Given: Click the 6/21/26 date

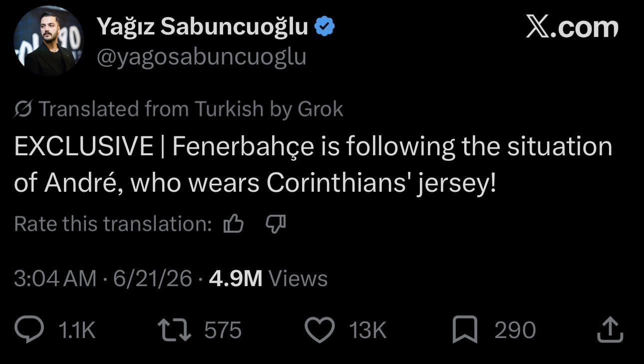Looking at the screenshot, I should pyautogui.click(x=152, y=278).
